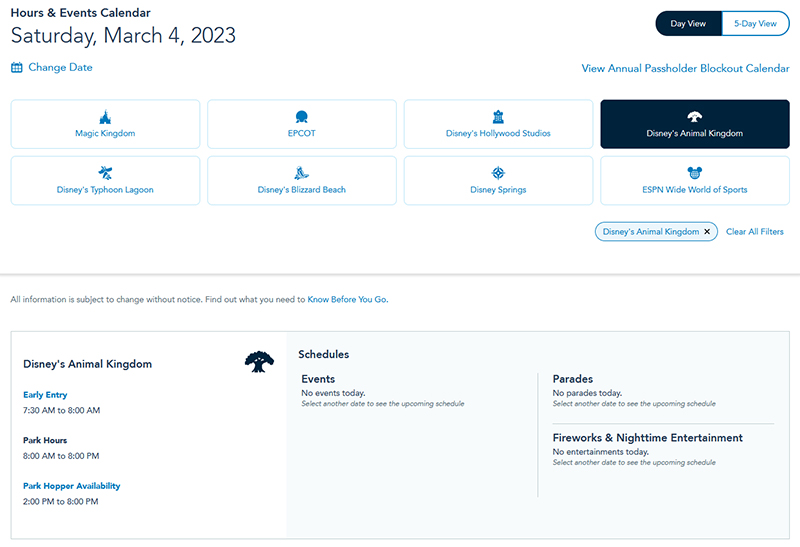
Task: Click the Saturday, March 4, 2023 heading
Action: (123, 36)
